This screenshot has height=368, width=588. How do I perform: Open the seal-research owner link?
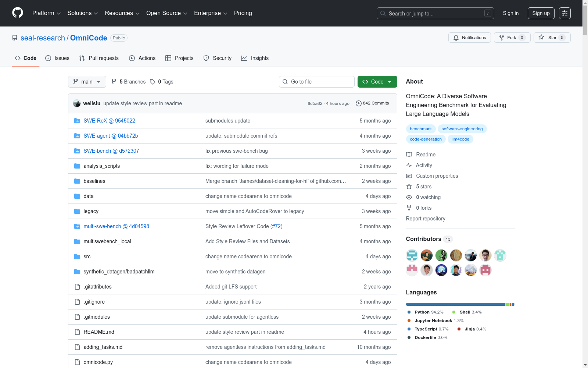[43, 38]
